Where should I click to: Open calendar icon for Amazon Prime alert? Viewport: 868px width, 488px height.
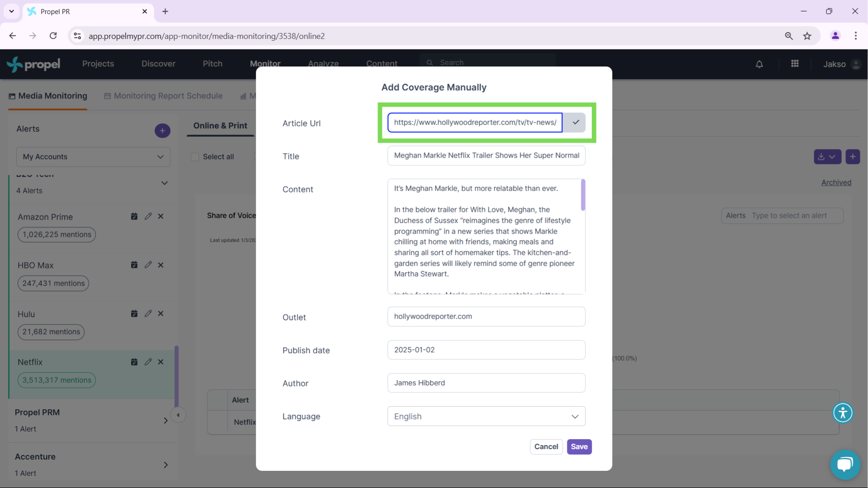[134, 216]
